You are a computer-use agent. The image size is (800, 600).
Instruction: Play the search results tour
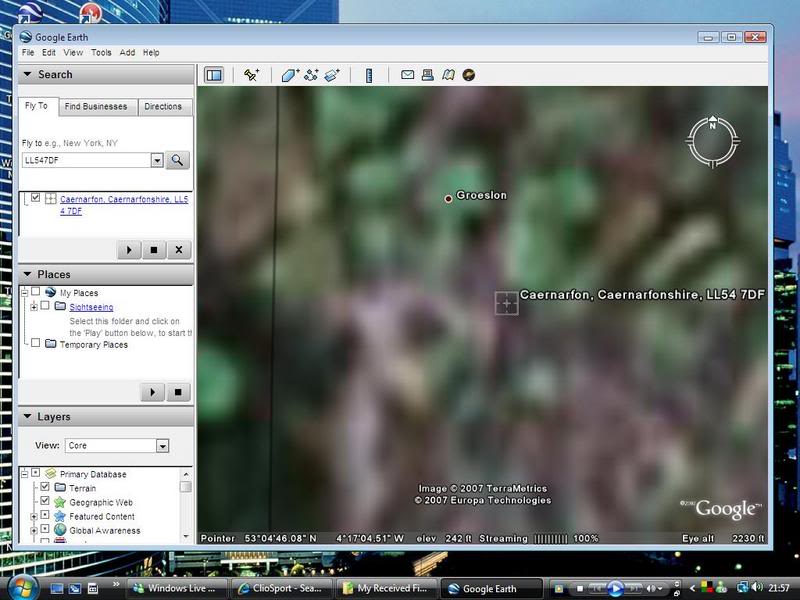(x=129, y=250)
